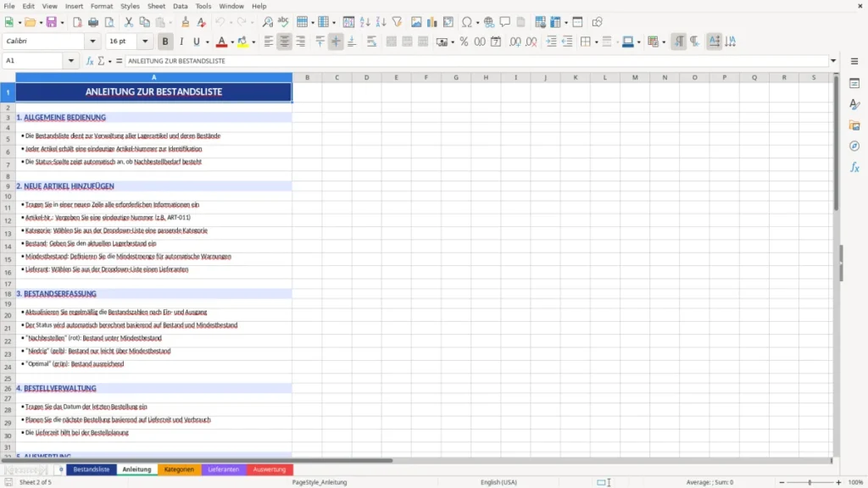Toggle Center Horizontally alignment

click(285, 42)
